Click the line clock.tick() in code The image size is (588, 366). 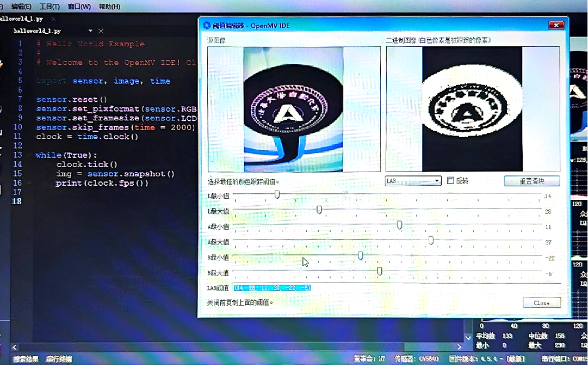[x=87, y=164]
